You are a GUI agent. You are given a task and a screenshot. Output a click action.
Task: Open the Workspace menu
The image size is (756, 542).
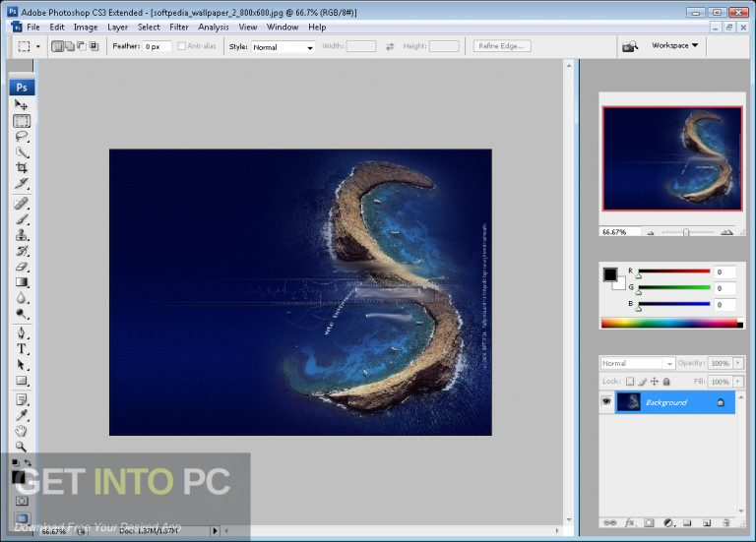tap(674, 45)
